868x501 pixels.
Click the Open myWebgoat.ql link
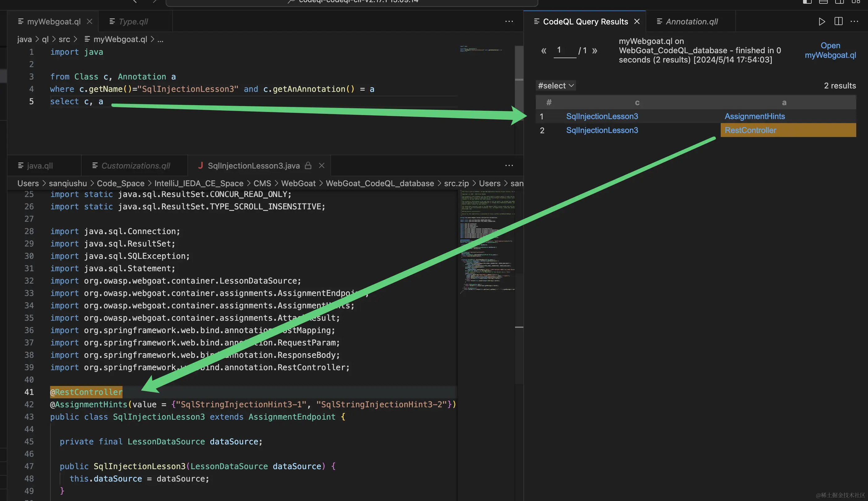click(830, 50)
